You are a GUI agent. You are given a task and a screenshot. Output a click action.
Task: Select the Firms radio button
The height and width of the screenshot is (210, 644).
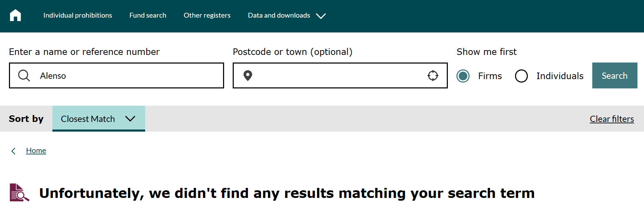point(463,76)
